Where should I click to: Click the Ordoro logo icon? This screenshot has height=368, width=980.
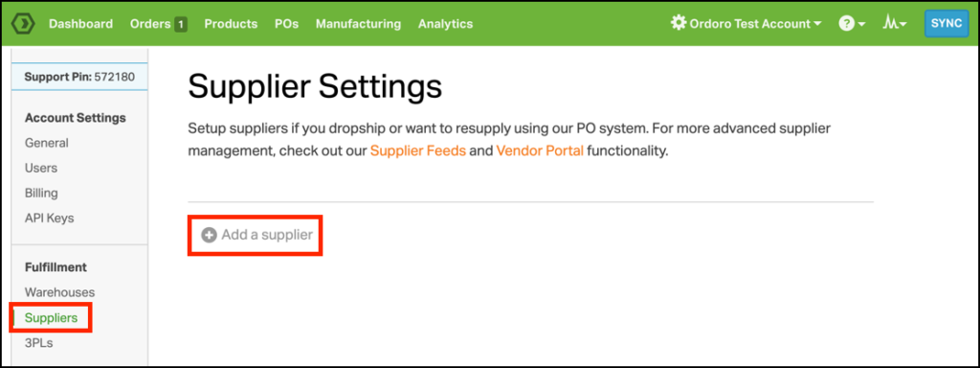(23, 24)
